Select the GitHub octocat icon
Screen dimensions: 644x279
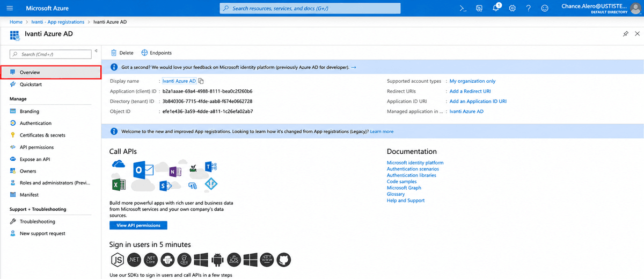click(x=284, y=260)
